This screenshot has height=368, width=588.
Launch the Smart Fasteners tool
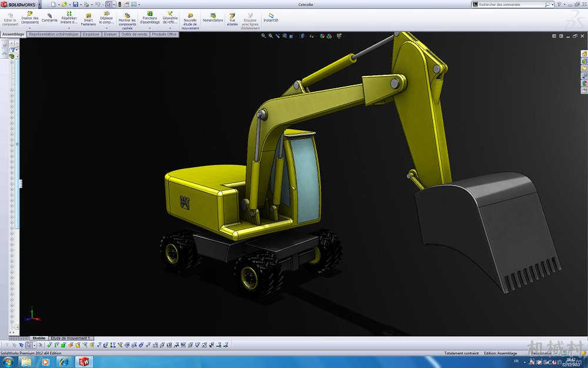88,19
